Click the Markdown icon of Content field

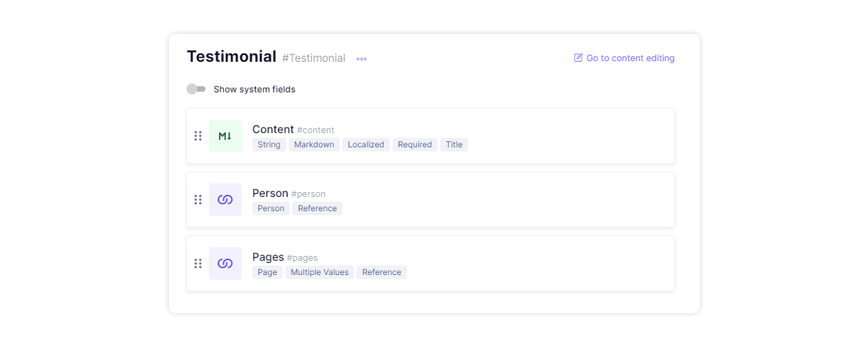[x=225, y=136]
